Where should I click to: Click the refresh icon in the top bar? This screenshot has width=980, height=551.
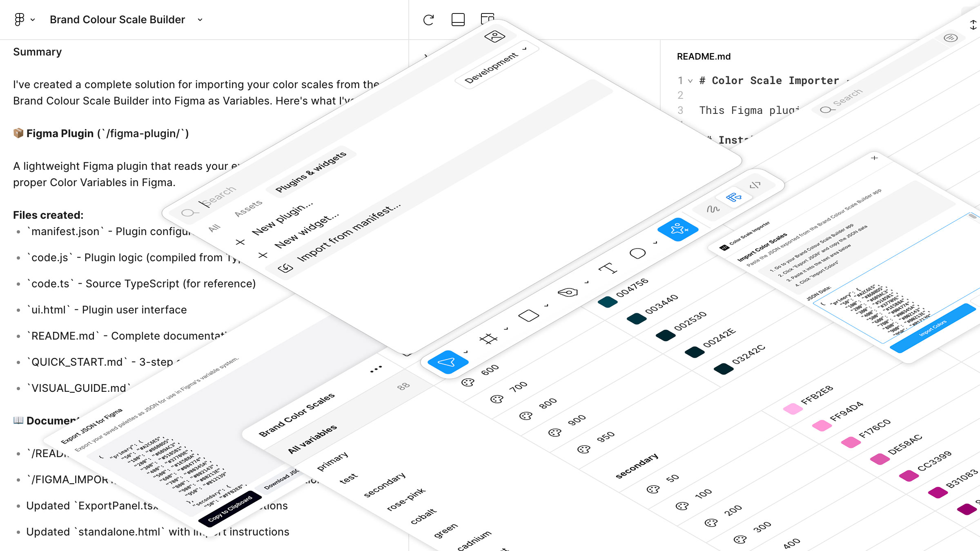point(428,20)
